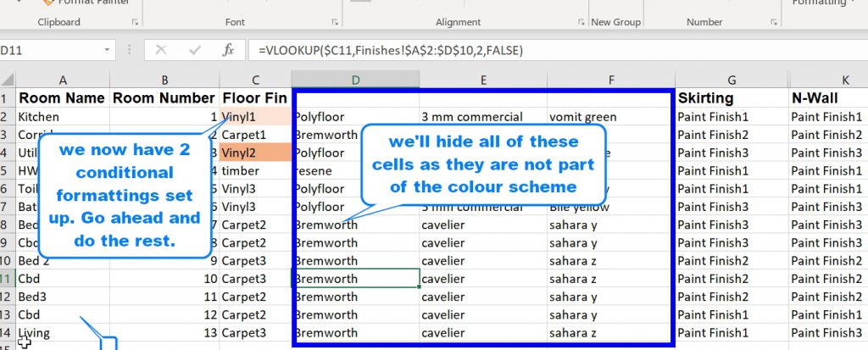Select the Skirting header cell
The image size is (868, 350).
click(x=732, y=98)
